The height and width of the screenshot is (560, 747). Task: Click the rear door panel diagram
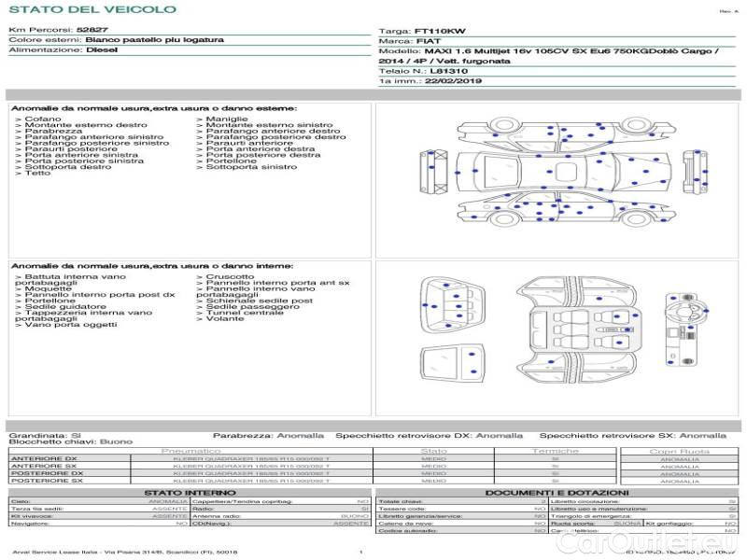tap(452, 364)
